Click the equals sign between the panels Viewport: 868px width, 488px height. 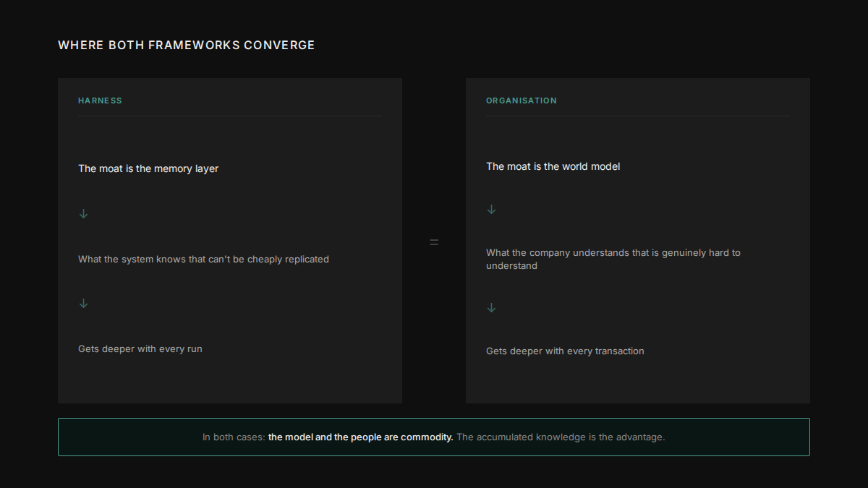pyautogui.click(x=434, y=241)
